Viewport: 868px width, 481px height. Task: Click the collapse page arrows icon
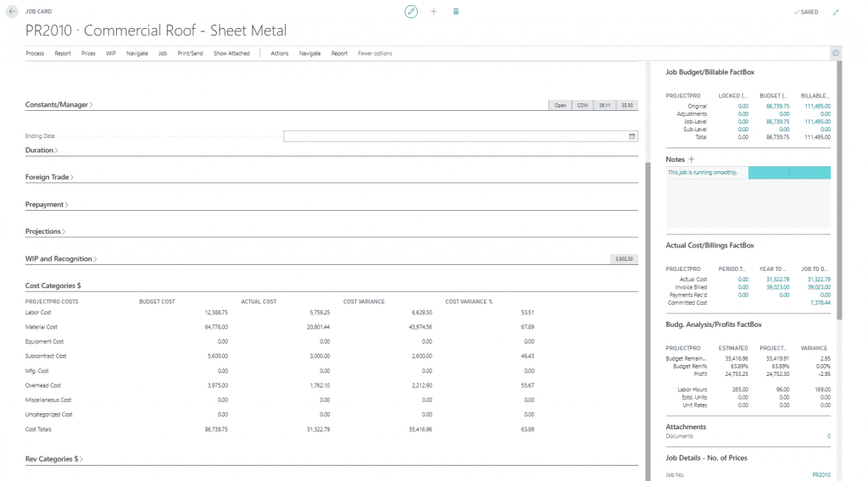click(837, 12)
